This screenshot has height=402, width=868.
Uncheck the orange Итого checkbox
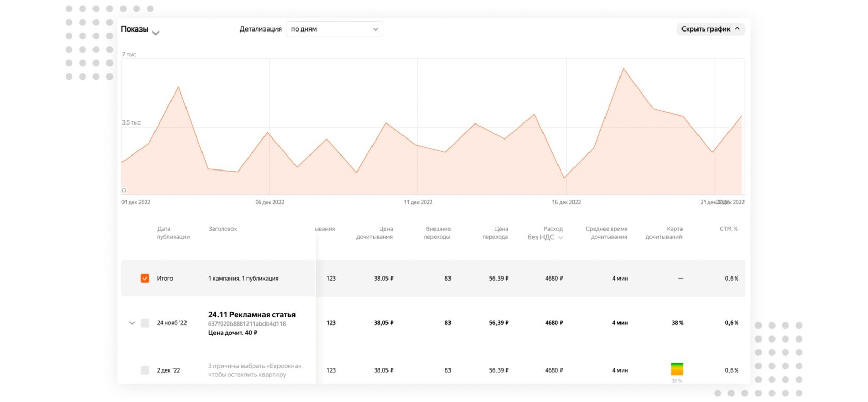point(145,278)
